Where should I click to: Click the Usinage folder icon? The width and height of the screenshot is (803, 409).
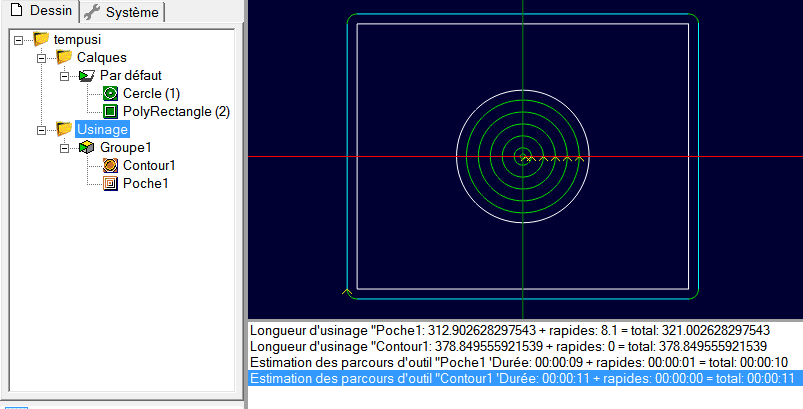pos(64,129)
